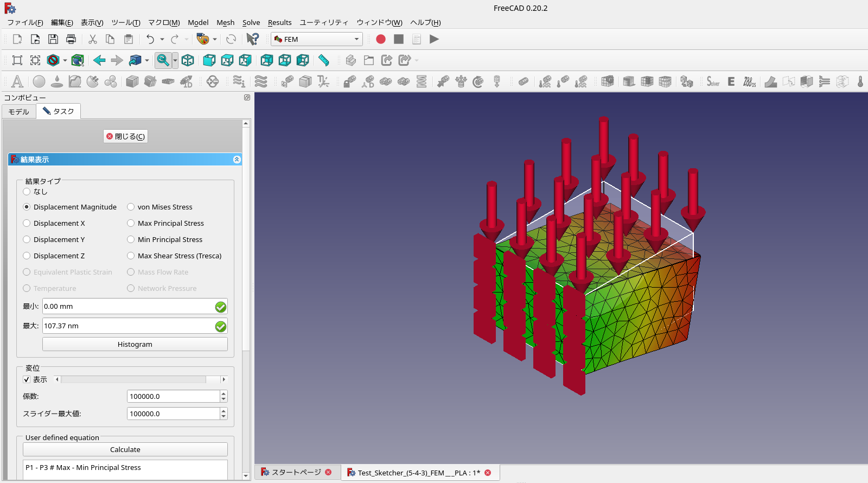Screen dimensions: 868x483
Task: Switch to the top view cube icon
Action: pos(227,60)
